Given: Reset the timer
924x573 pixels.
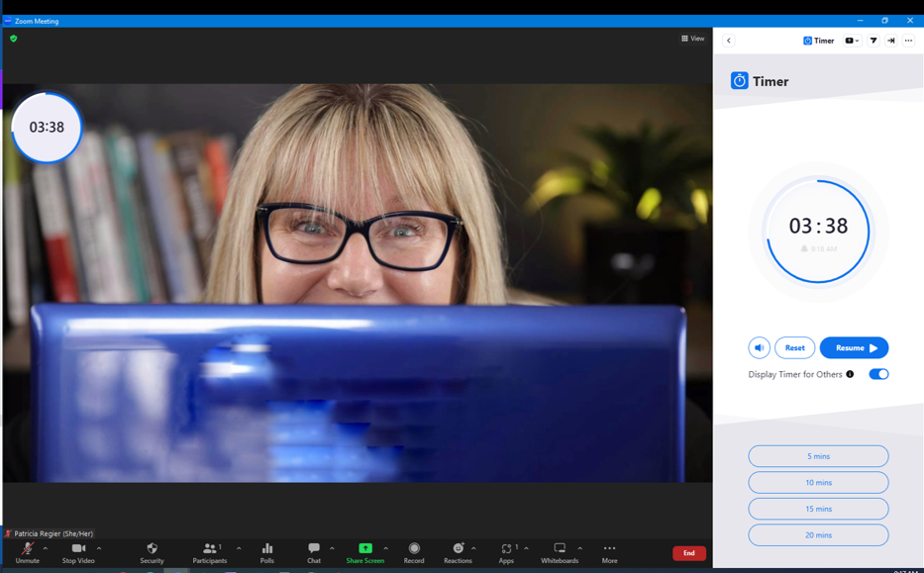Looking at the screenshot, I should pyautogui.click(x=794, y=348).
